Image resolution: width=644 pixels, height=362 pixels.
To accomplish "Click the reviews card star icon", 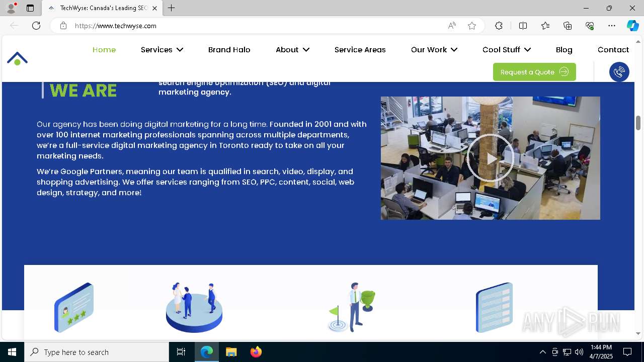I will coord(74,307).
